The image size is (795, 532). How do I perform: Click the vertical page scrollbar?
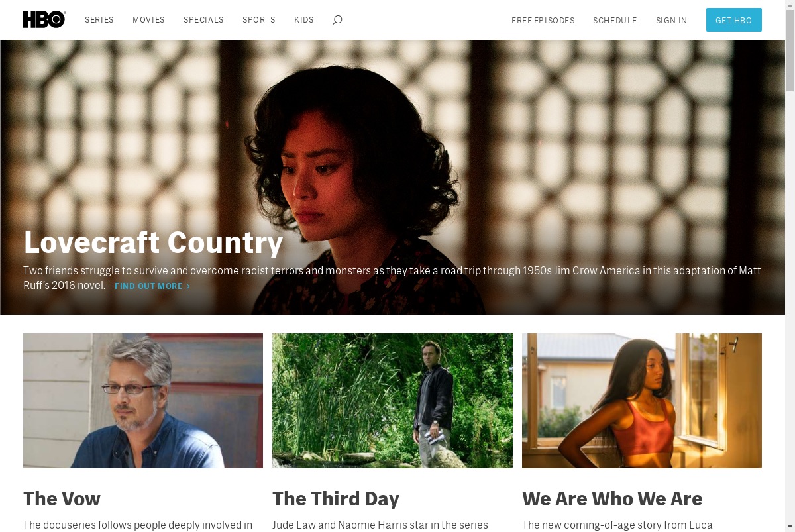point(790,266)
